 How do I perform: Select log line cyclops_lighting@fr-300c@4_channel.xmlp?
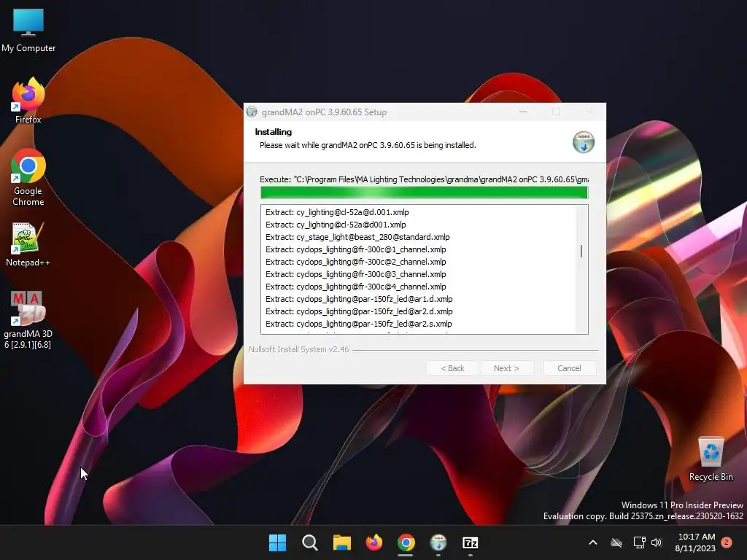pyautogui.click(x=356, y=286)
